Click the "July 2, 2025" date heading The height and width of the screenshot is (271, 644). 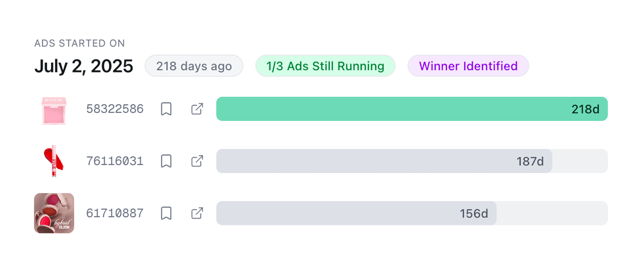tap(84, 66)
